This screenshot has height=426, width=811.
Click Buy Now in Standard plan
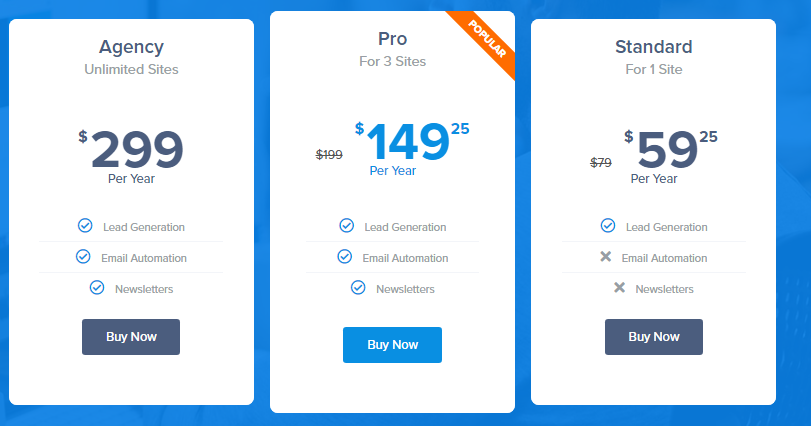pyautogui.click(x=654, y=337)
